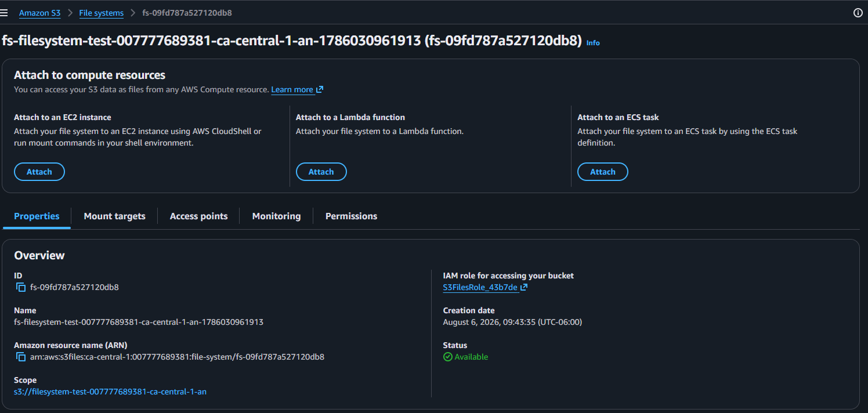Attach file system to an ECS task
The height and width of the screenshot is (413, 868).
(x=603, y=172)
